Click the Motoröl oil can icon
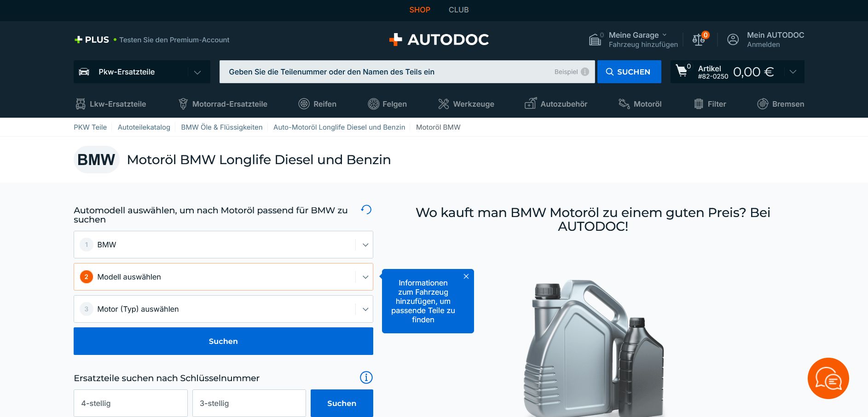This screenshot has width=868, height=417. point(624,104)
